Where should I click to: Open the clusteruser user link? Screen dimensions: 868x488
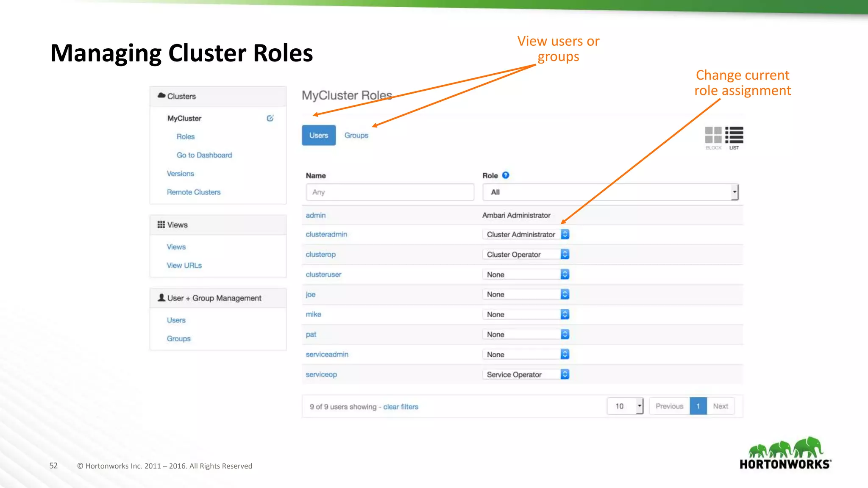coord(323,274)
